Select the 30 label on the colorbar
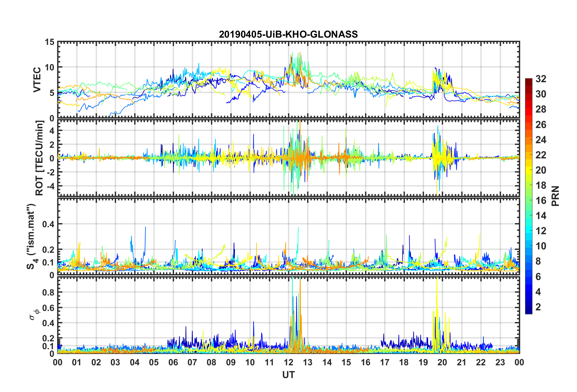The width and height of the screenshot is (577, 392). click(x=541, y=94)
